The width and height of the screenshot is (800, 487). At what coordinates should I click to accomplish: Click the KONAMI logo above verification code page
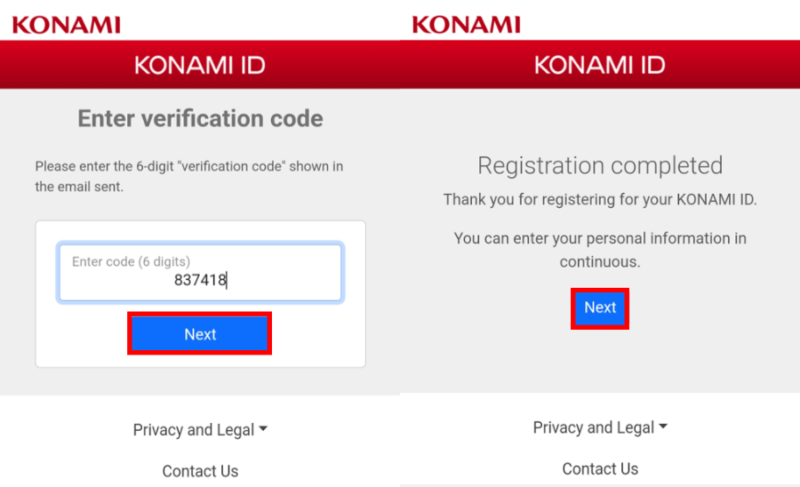(66, 24)
